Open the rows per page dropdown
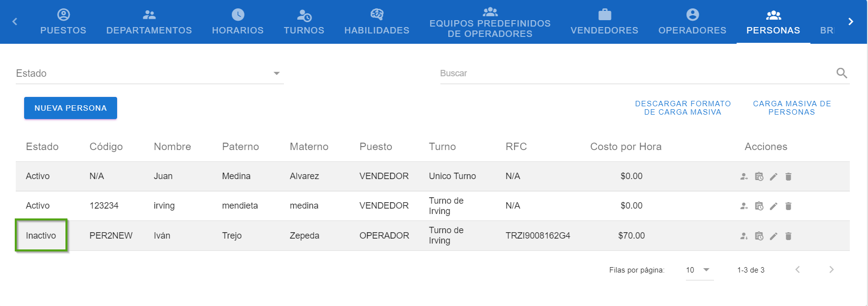Image resolution: width=868 pixels, height=306 pixels. [x=699, y=270]
